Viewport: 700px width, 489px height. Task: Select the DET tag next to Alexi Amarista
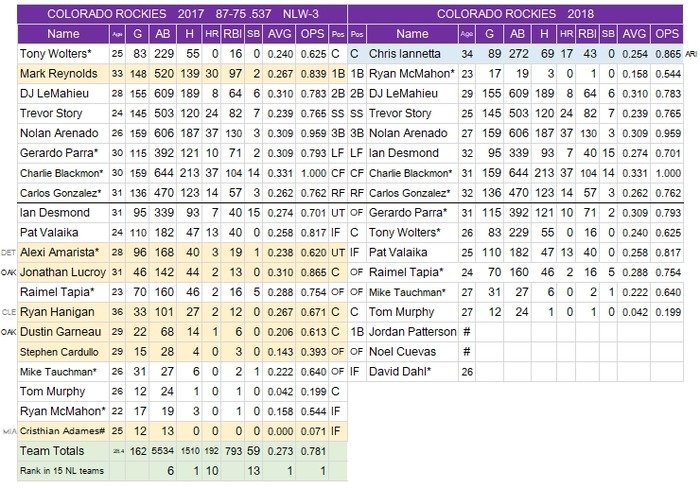[8, 253]
